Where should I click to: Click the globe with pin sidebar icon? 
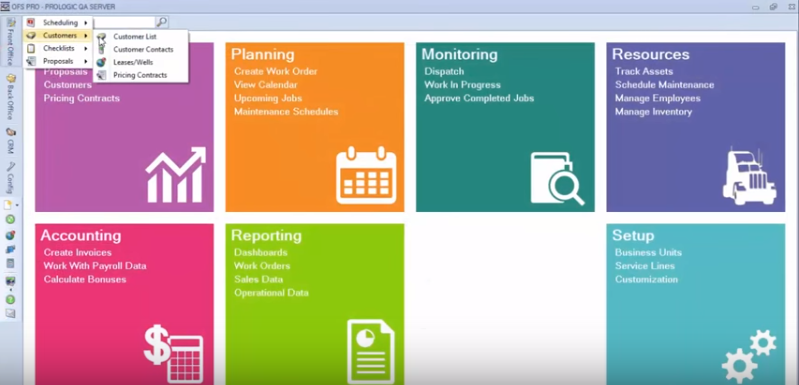pos(10,235)
